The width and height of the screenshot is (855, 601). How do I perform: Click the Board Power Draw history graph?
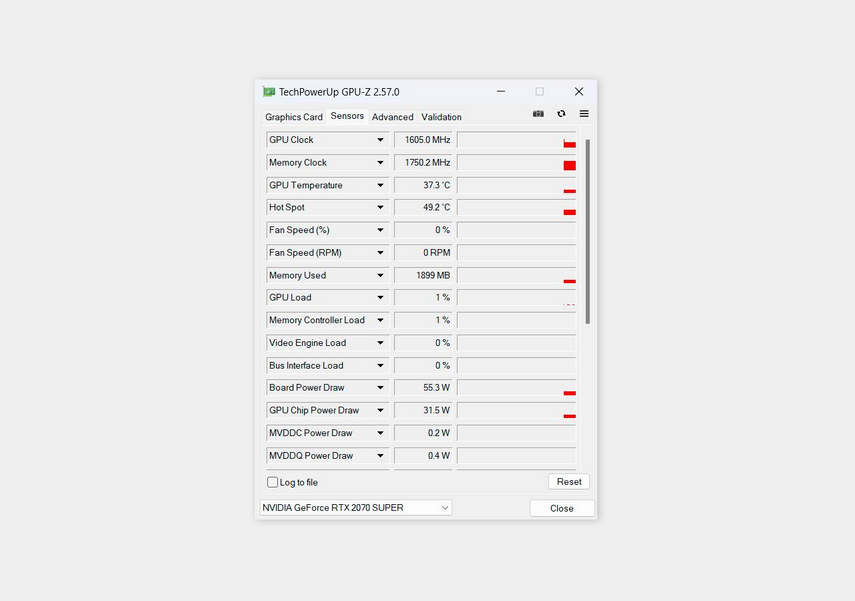click(516, 388)
